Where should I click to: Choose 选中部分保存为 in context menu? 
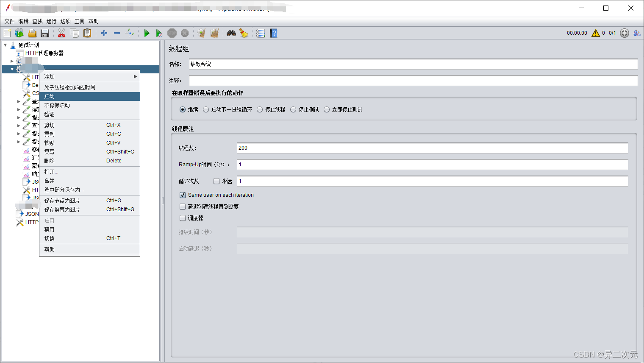pos(89,190)
